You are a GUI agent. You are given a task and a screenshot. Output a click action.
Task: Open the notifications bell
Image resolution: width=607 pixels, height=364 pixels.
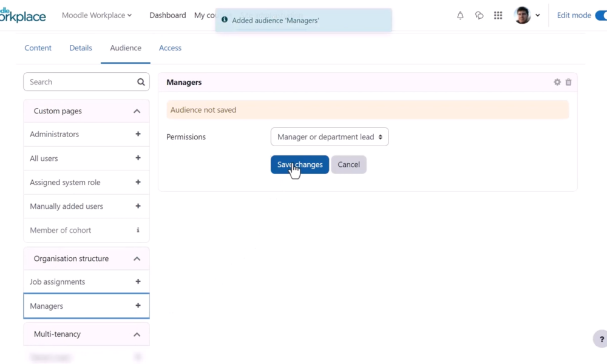point(460,15)
